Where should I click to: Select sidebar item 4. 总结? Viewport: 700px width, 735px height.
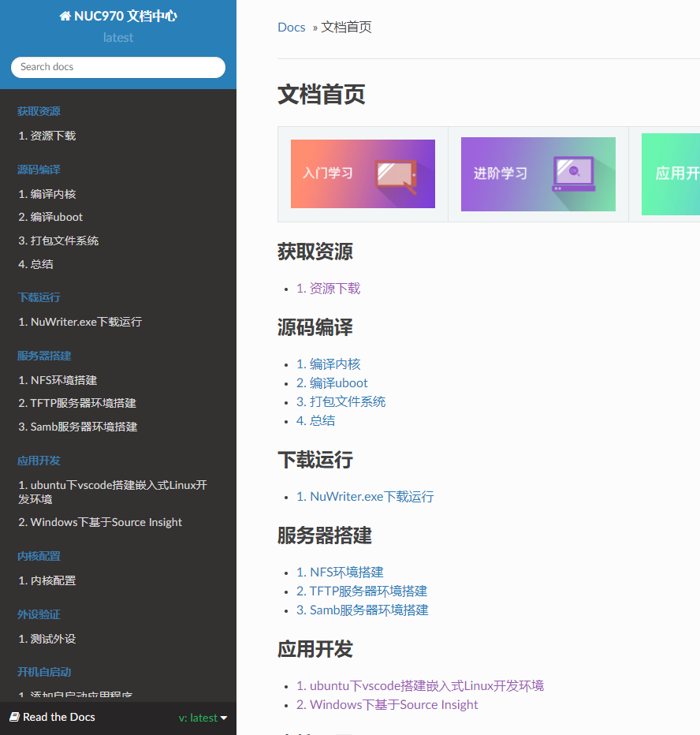pos(35,264)
